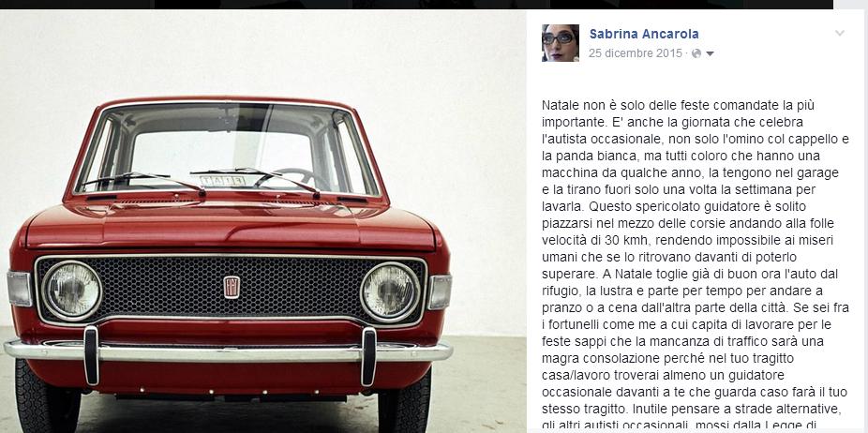Open the post options chevron menu

840,33
